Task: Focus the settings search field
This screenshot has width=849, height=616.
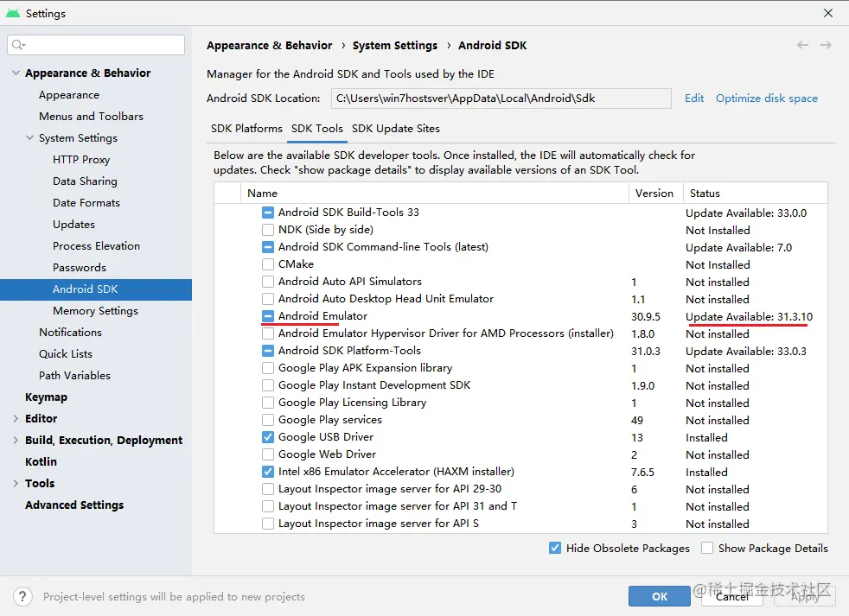Action: pyautogui.click(x=96, y=45)
